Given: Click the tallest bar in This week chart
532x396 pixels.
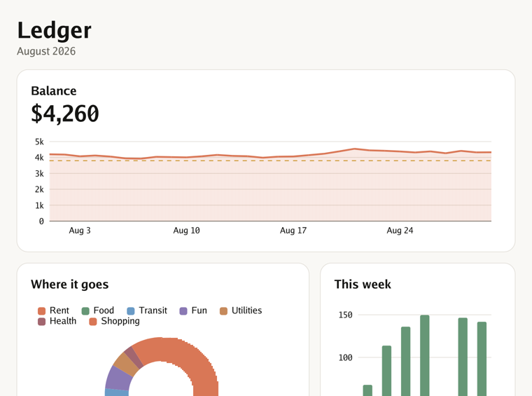Looking at the screenshot, I should pos(425,355).
